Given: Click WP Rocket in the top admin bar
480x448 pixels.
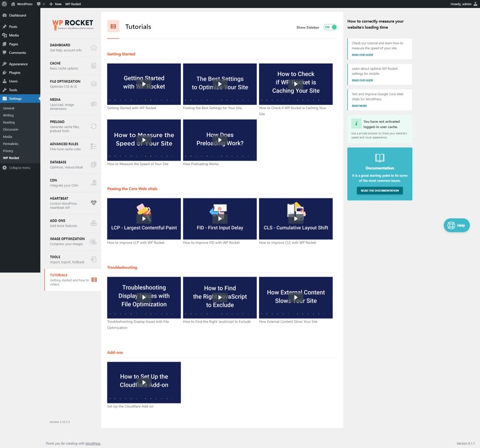Looking at the screenshot, I should pos(73,4).
